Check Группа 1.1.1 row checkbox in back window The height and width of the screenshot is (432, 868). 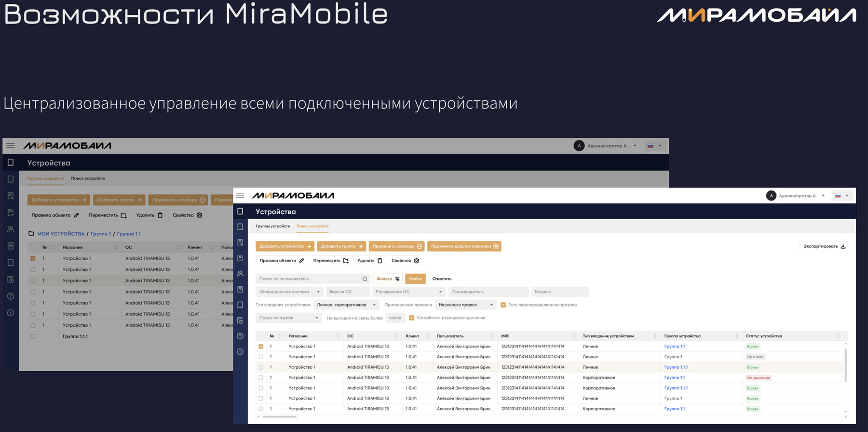click(x=33, y=336)
